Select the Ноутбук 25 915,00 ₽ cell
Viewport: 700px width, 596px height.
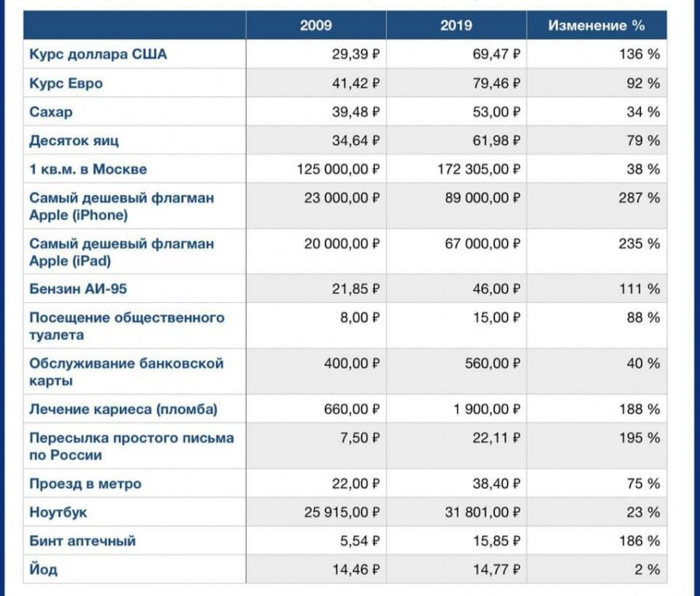pyautogui.click(x=316, y=512)
